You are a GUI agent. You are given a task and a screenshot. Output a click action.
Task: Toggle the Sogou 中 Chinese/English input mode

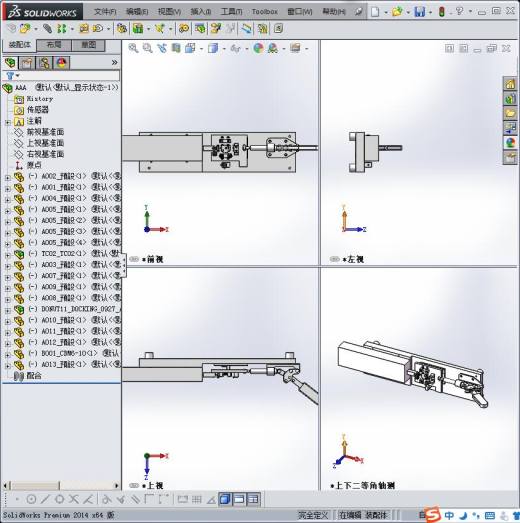(449, 515)
